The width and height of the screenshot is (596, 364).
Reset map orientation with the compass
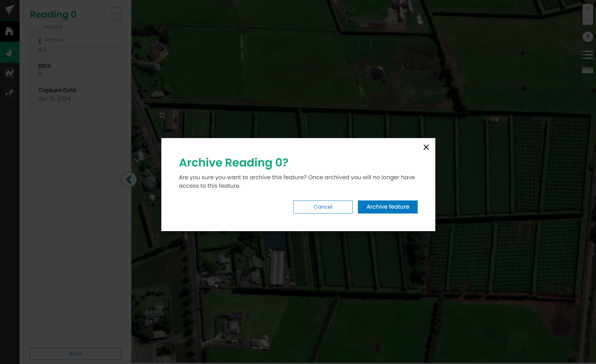(x=588, y=37)
